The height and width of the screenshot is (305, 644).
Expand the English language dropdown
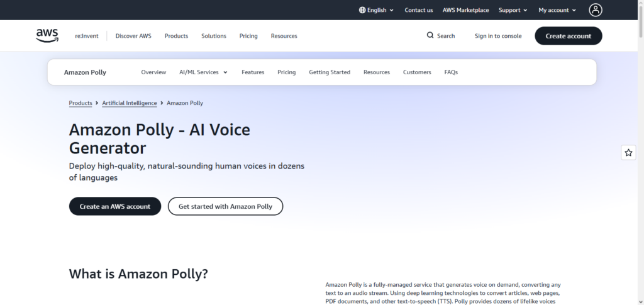(377, 10)
